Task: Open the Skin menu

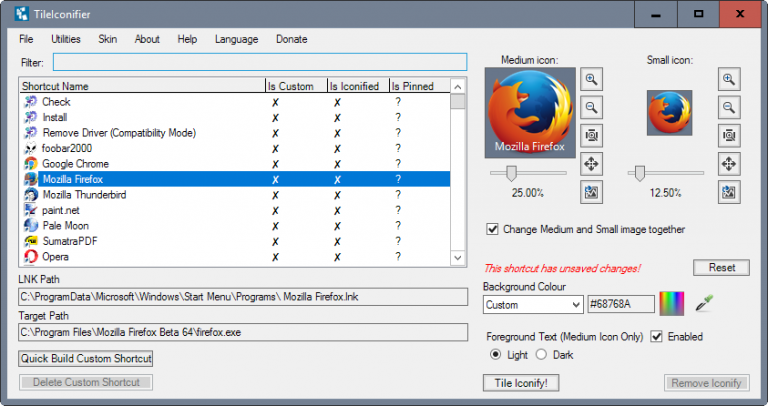Action: (x=108, y=39)
